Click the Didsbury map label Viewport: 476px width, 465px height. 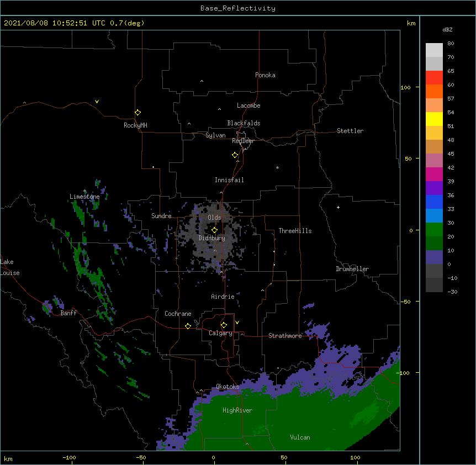pos(211,238)
